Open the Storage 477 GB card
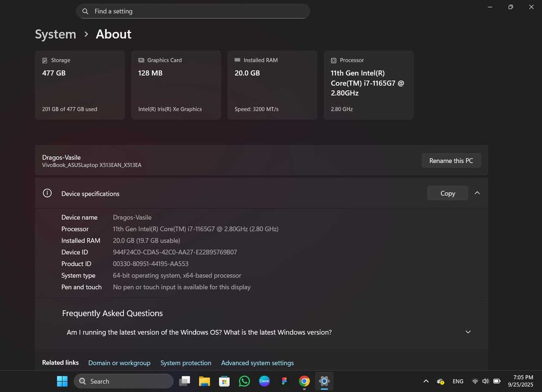 click(x=80, y=85)
